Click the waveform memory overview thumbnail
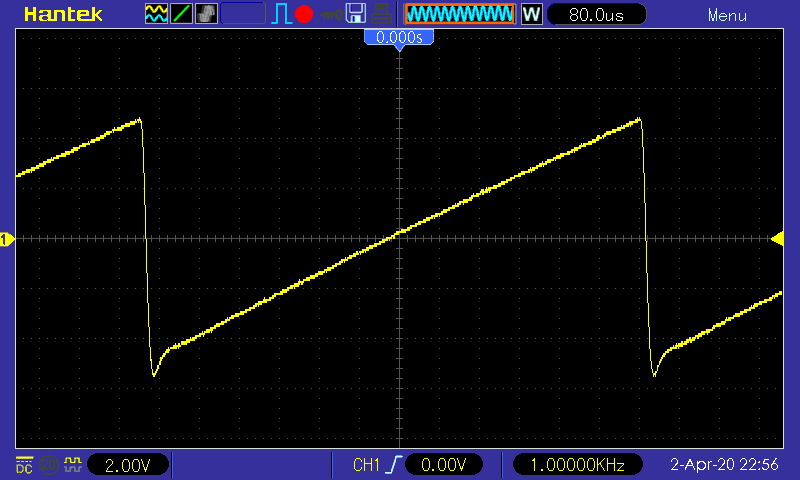Image resolution: width=800 pixels, height=480 pixels. 460,14
